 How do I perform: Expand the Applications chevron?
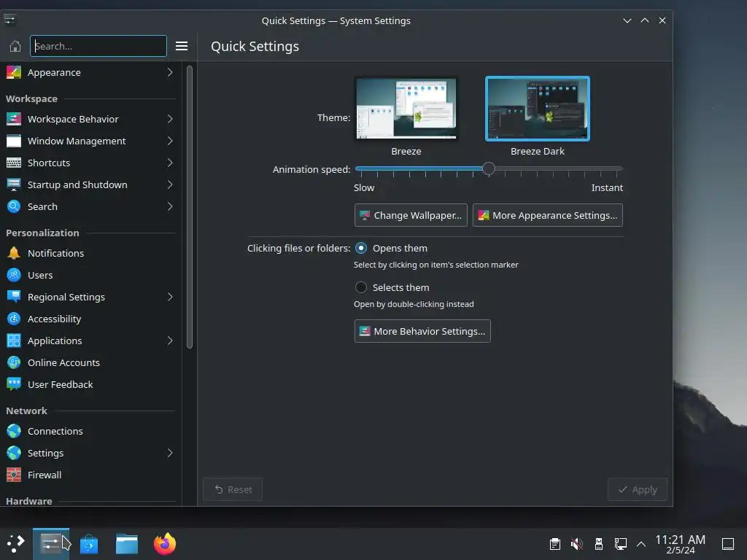pos(170,341)
